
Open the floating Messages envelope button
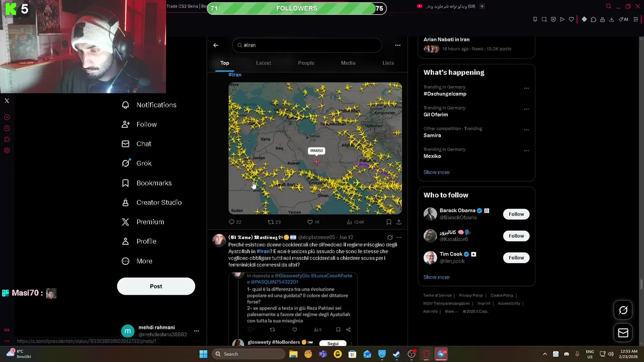coord(623,333)
